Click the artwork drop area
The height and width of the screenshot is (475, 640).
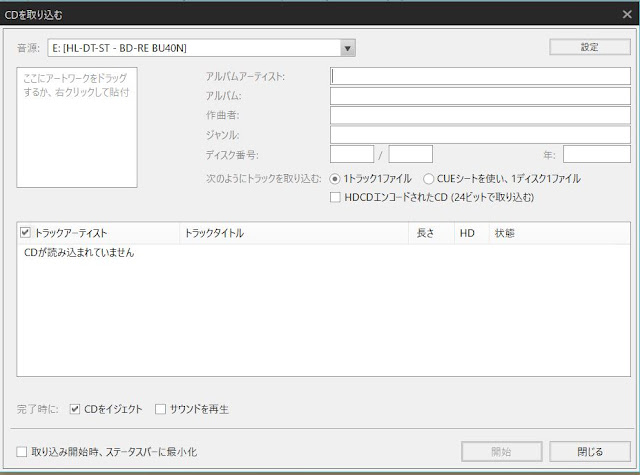tap(77, 127)
